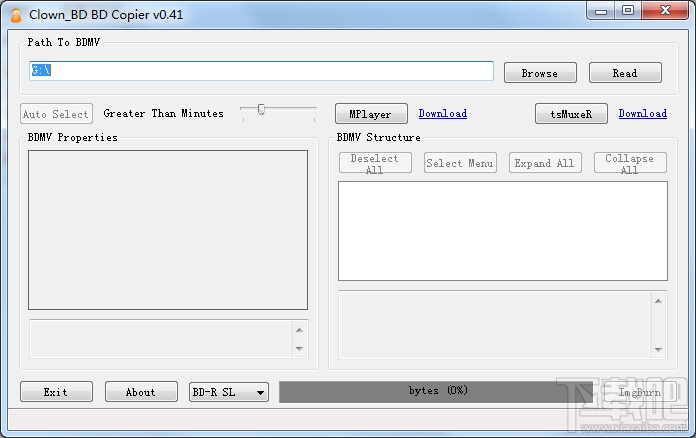The image size is (696, 438).
Task: Click the Select Menu button
Action: [460, 163]
